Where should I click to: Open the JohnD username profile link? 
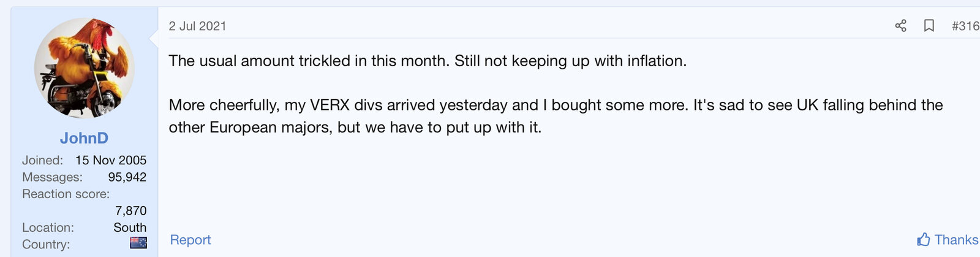click(x=84, y=138)
